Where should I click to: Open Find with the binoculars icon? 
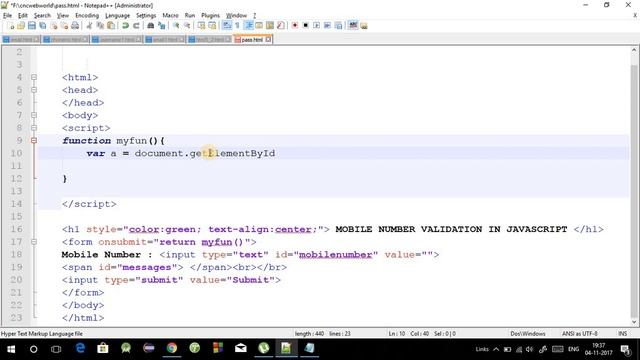click(151, 25)
